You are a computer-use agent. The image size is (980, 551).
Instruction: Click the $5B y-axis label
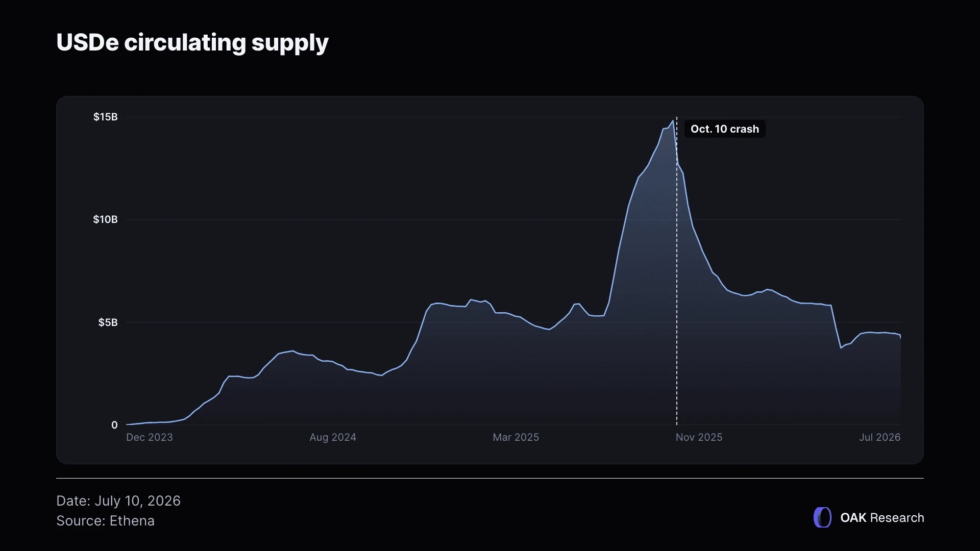[x=108, y=322]
